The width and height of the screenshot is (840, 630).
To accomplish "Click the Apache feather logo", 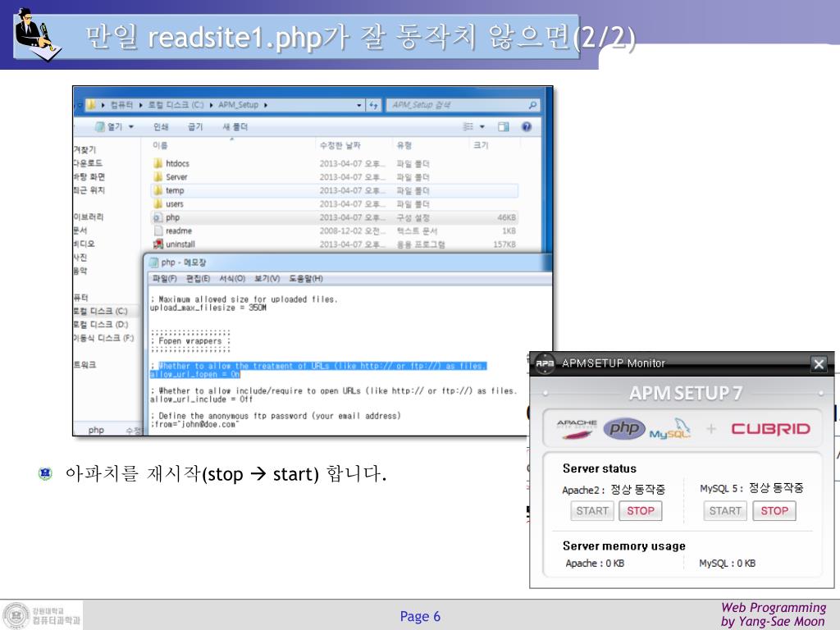I will (x=577, y=428).
